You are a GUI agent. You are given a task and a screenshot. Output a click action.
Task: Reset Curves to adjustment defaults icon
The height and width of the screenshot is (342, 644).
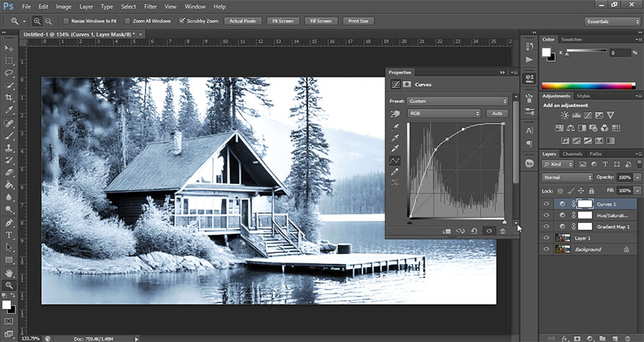(474, 231)
